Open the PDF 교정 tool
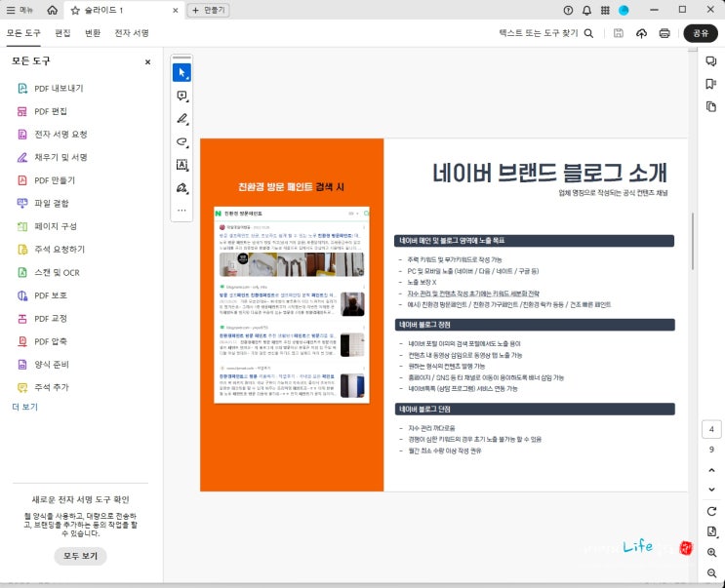Screen dimensions: 725x588 click(x=42, y=319)
